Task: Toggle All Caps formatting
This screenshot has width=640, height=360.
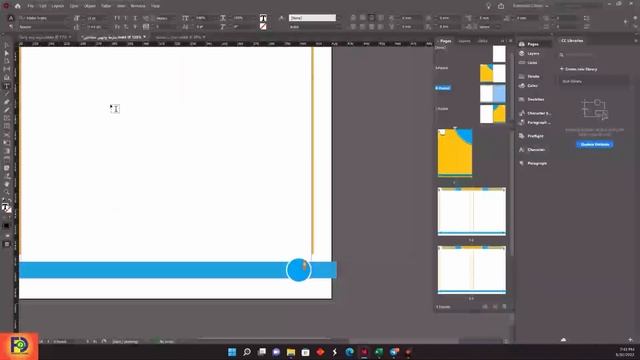Action: point(117,18)
